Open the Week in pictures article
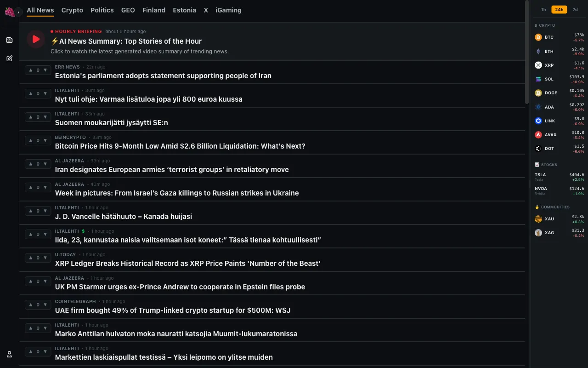Viewport: 588px width, 368px height. (177, 193)
